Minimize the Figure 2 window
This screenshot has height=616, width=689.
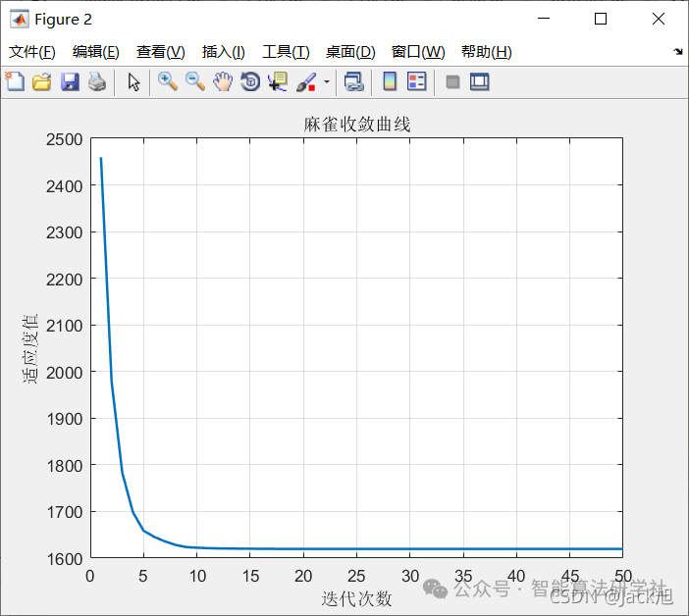click(x=544, y=19)
